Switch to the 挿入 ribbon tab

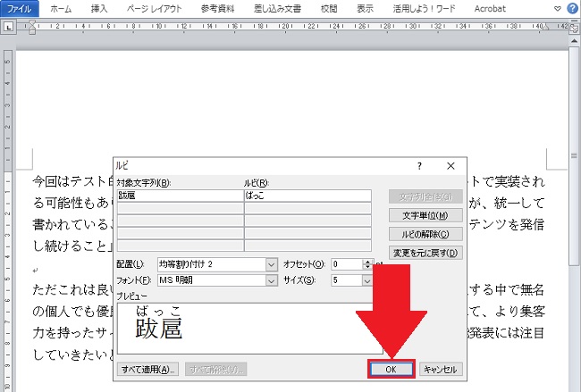tap(99, 9)
